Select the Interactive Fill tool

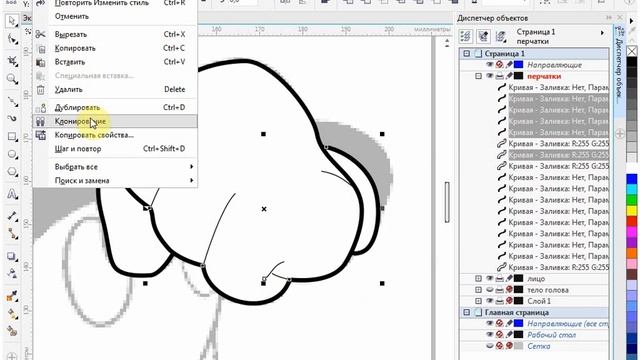12,313
